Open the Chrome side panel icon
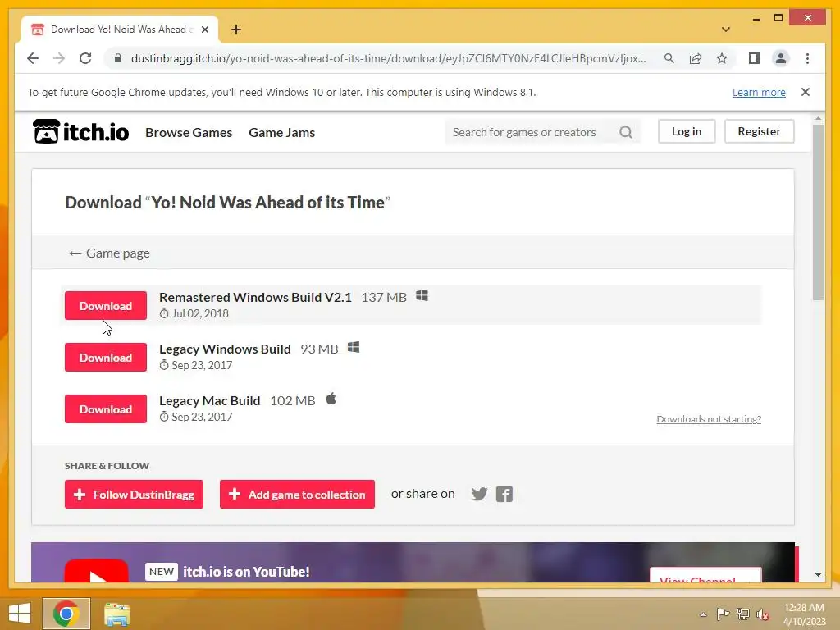Image resolution: width=840 pixels, height=630 pixels. pos(755,58)
